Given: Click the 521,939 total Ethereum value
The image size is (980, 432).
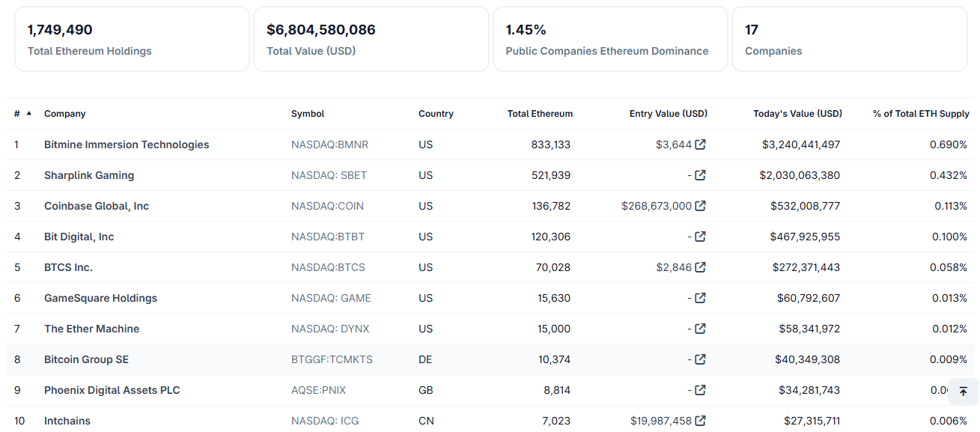Looking at the screenshot, I should click(x=551, y=175).
